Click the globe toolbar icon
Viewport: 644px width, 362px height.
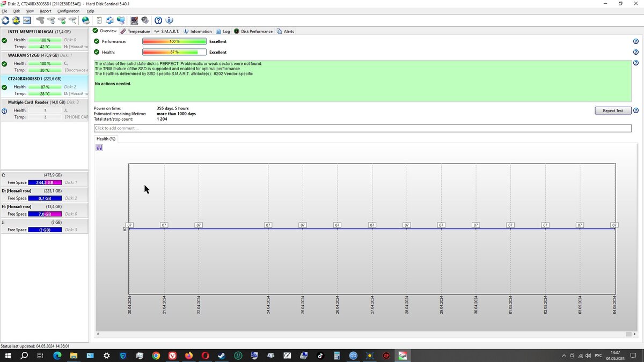86,20
